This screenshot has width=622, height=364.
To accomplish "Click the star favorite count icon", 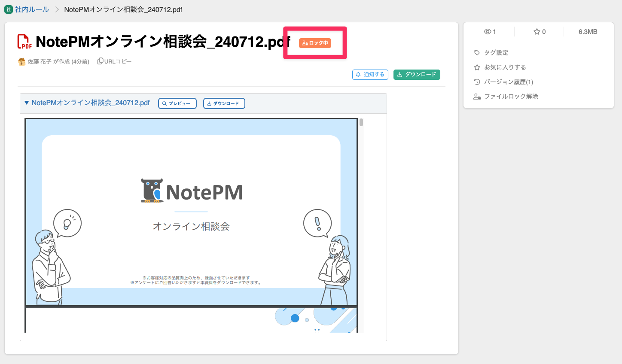I will click(537, 32).
